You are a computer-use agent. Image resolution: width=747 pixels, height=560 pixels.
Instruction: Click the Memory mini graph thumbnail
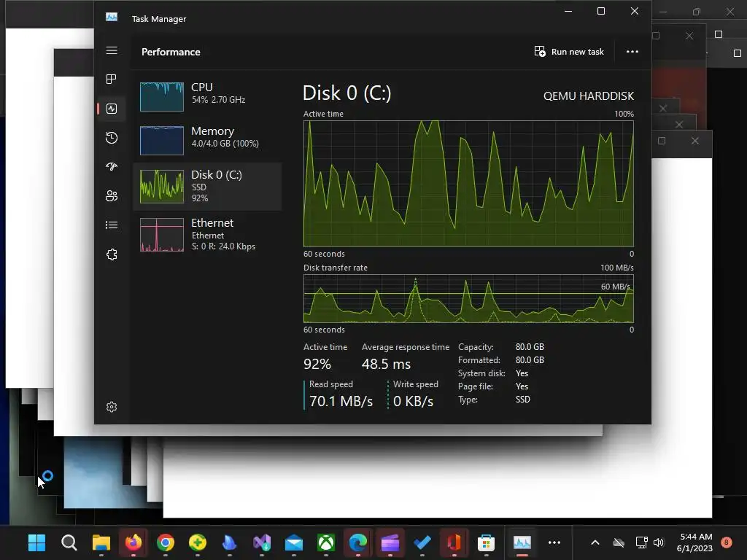pyautogui.click(x=162, y=141)
